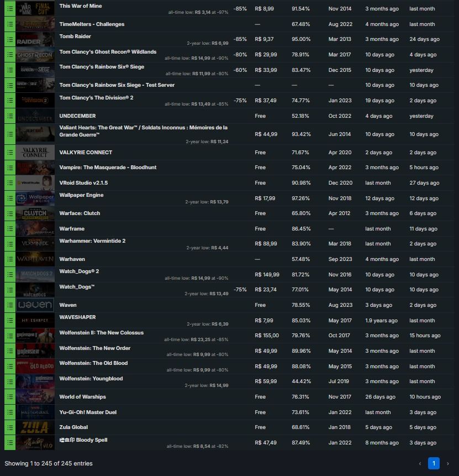The width and height of the screenshot is (459, 476).
Task: Open Wolfenstein: The New Order link
Action: pyautogui.click(x=94, y=348)
